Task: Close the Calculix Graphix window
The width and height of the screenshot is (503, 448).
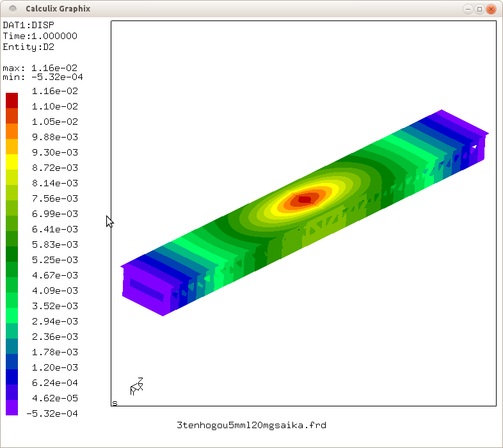Action: pyautogui.click(x=491, y=9)
